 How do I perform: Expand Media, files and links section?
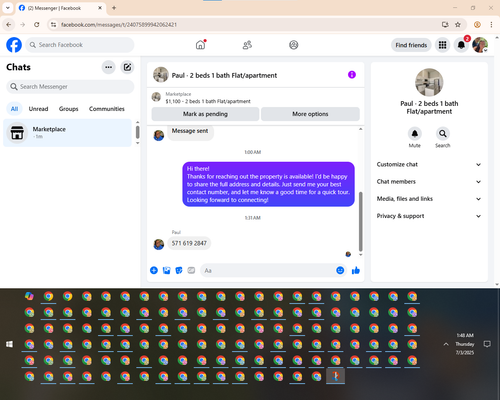click(429, 199)
